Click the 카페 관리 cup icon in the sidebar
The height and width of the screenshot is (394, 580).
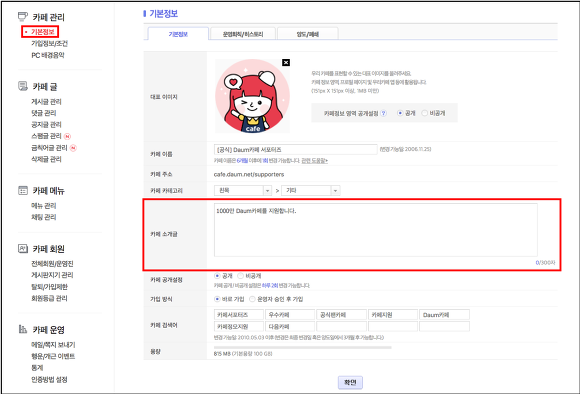pos(23,16)
